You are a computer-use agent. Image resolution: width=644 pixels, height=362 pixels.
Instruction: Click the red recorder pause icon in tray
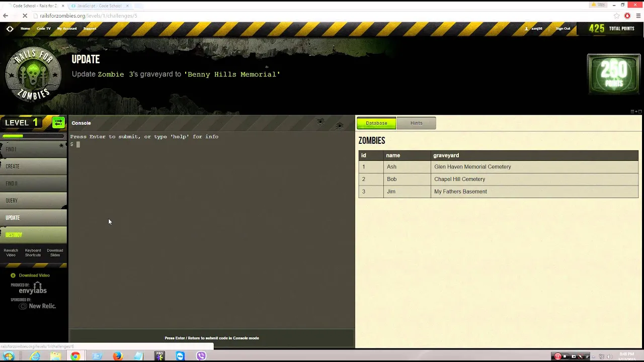[557, 356]
